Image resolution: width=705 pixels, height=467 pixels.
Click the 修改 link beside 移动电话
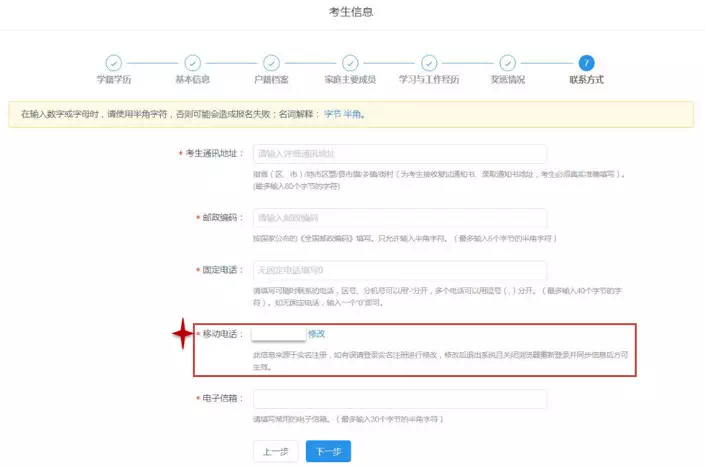[317, 334]
